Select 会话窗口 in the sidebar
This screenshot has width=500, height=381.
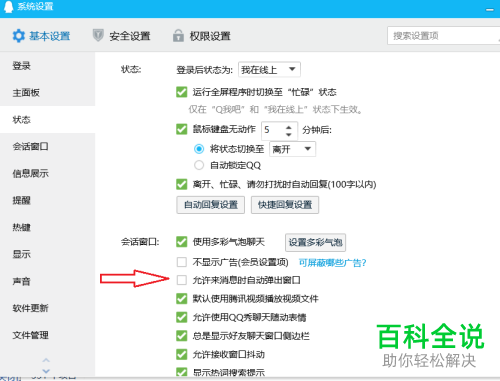[47, 146]
